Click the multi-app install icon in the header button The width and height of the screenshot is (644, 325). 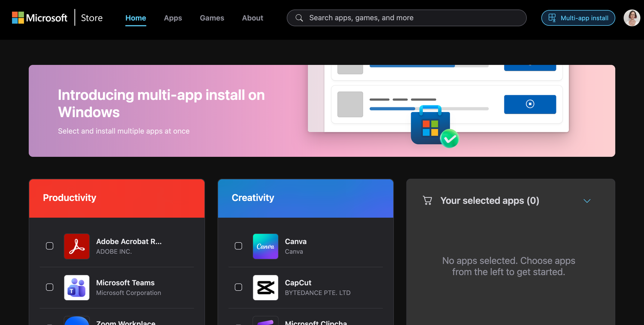click(x=553, y=18)
